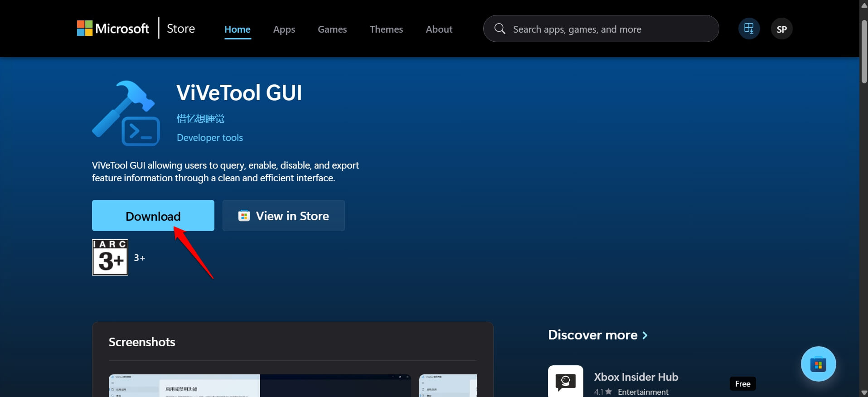Expand Discover more with the chevron arrow

tap(645, 335)
